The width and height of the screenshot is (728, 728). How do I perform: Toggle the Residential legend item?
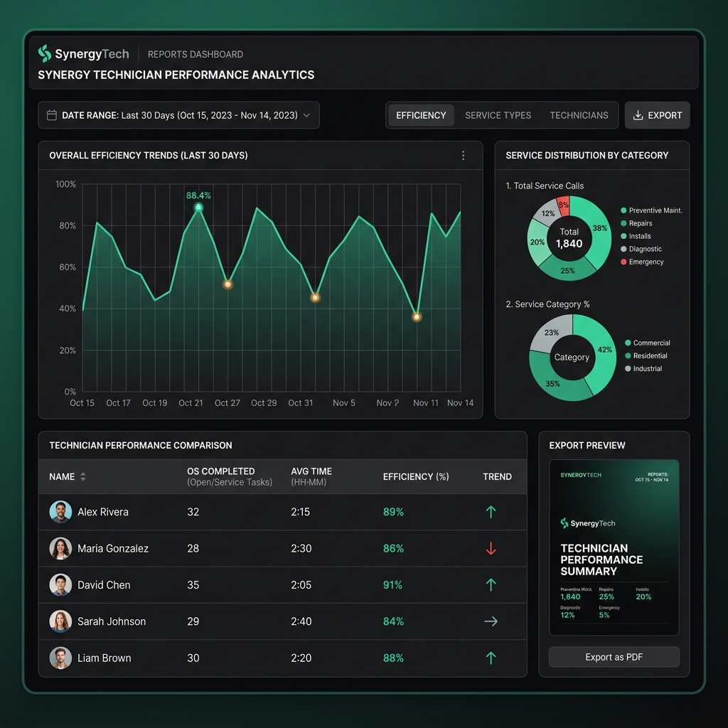[646, 355]
